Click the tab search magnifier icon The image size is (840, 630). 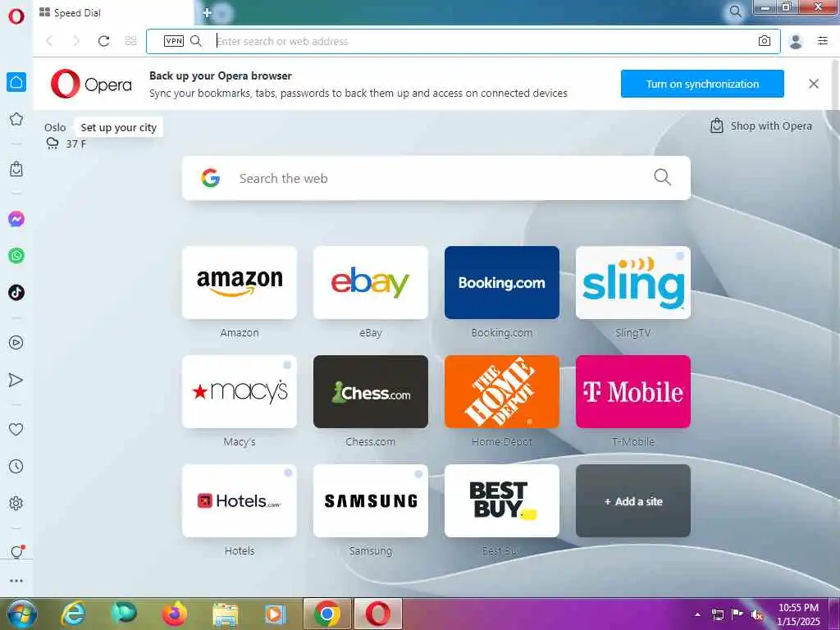point(736,11)
